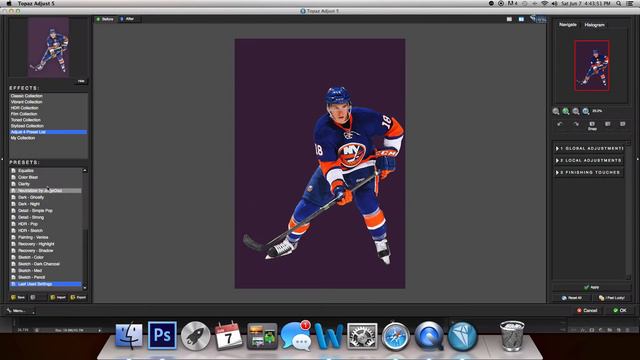The height and width of the screenshot is (360, 640).
Task: Click the presets list scrollbar
Action: 85,229
